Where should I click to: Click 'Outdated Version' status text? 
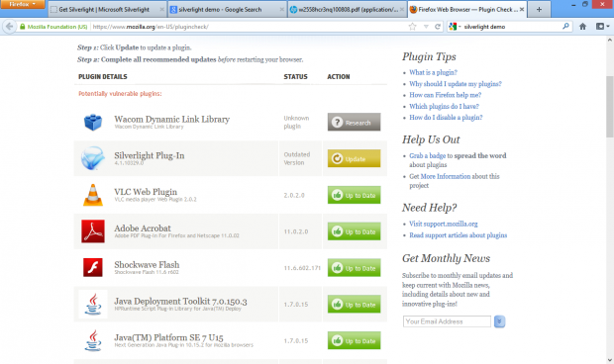click(x=297, y=158)
